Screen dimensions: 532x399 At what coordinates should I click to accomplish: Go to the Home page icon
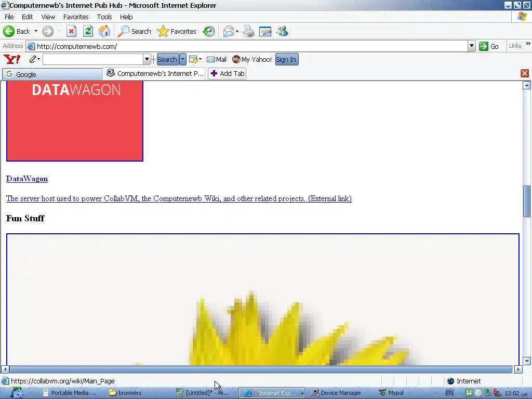104,32
